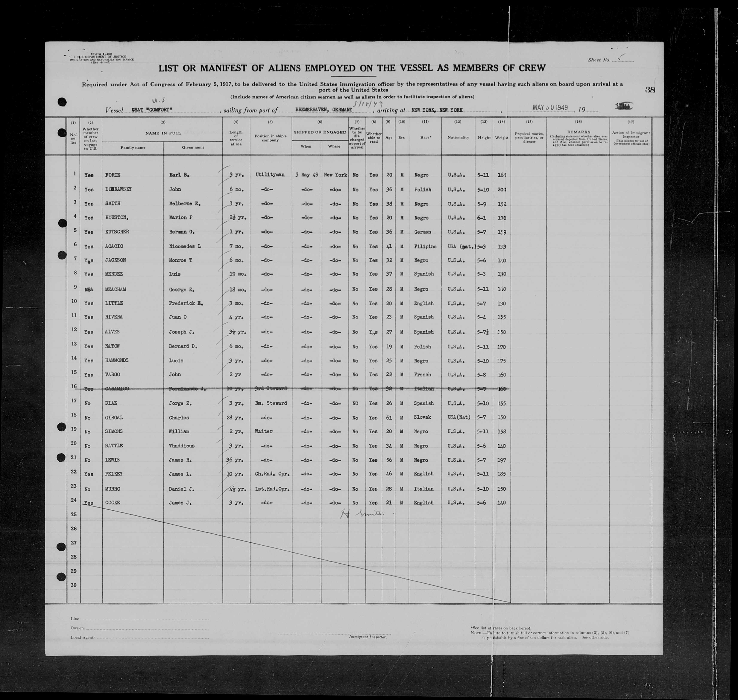
Task: Click the family name DOBRAWSKY
Action: [x=118, y=189]
